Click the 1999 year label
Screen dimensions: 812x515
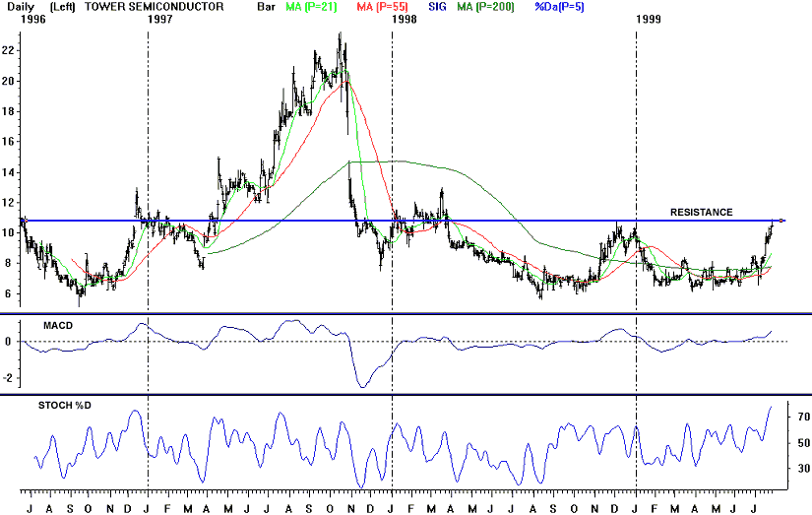(649, 20)
